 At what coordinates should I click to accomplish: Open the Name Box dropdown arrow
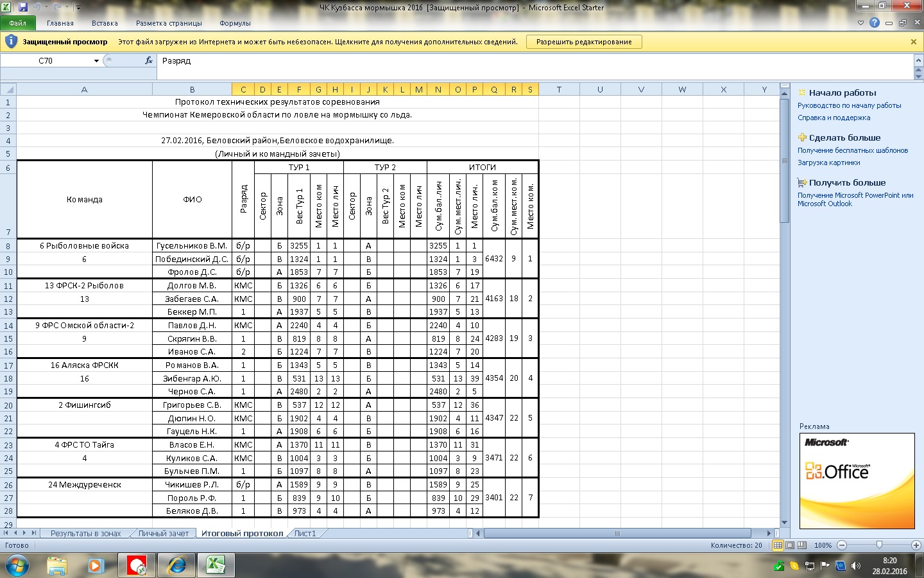pos(96,61)
